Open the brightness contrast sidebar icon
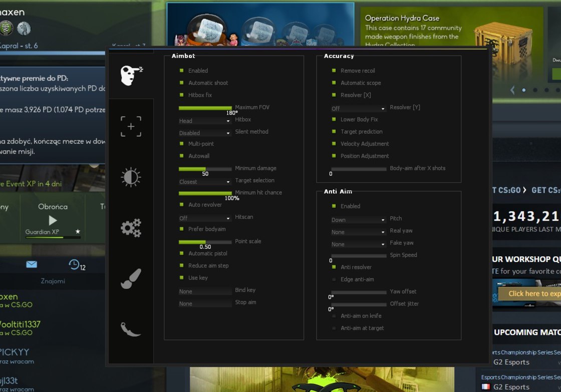 click(131, 177)
